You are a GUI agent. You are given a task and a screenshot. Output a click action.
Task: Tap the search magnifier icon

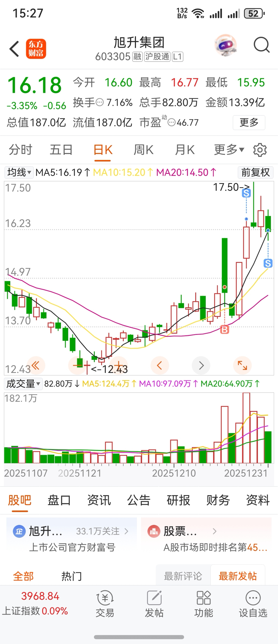point(262,45)
